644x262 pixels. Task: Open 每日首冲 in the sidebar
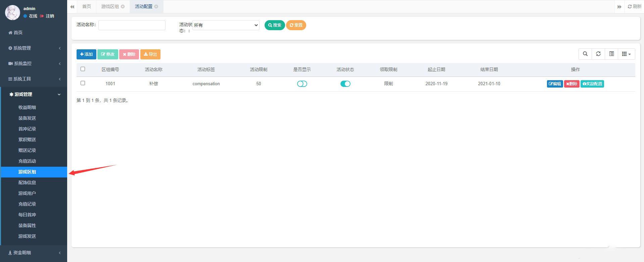(x=27, y=215)
